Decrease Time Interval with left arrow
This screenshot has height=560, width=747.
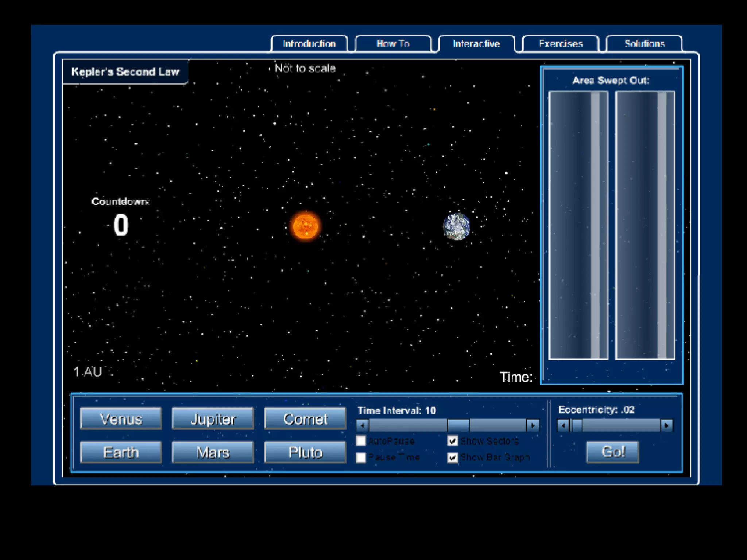(x=362, y=425)
